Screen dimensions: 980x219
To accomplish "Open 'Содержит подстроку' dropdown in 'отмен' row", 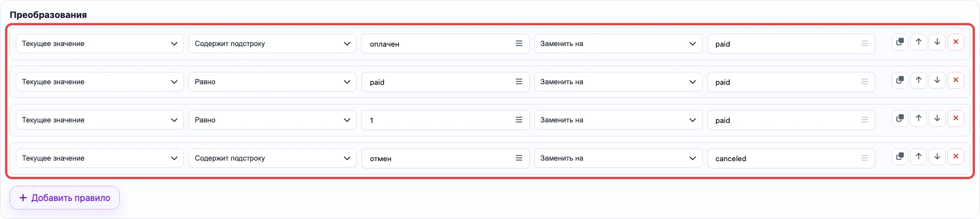I will [x=272, y=158].
